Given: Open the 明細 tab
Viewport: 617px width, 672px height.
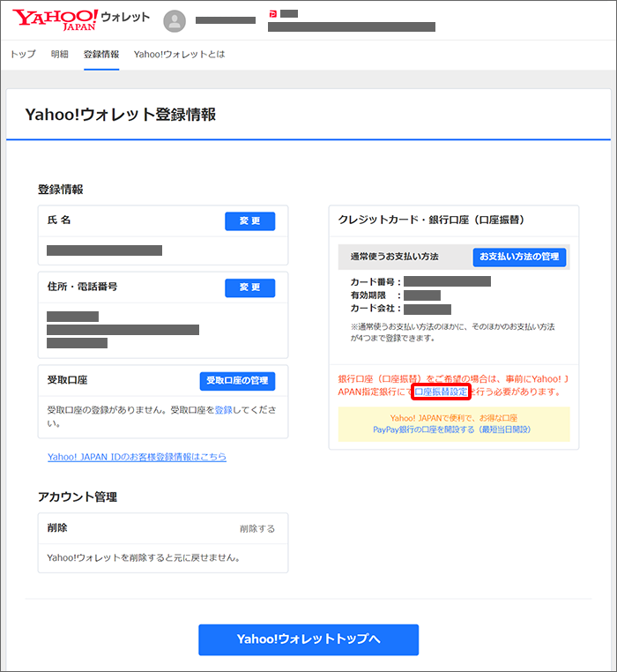Looking at the screenshot, I should [x=60, y=54].
